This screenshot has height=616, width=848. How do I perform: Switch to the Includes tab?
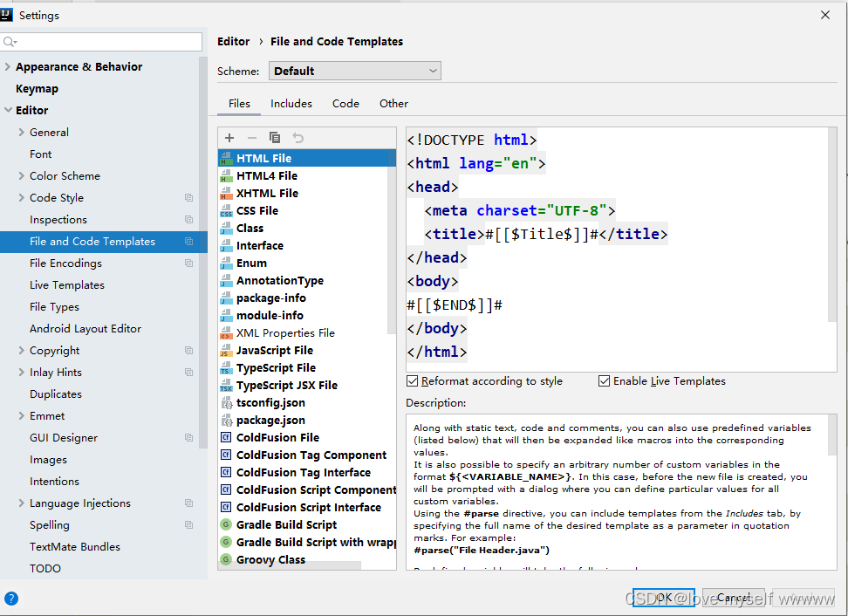pyautogui.click(x=291, y=104)
